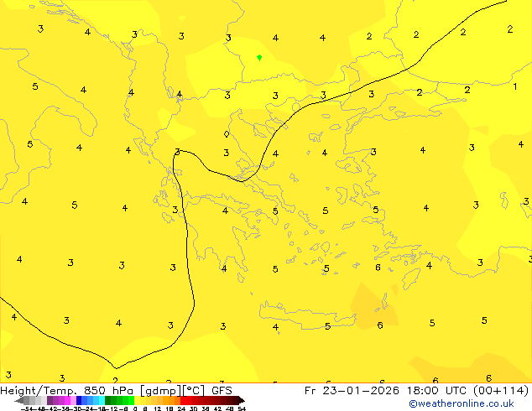Click the 'Height/Temp. 850 hPa' title text
Screen dimensions: 532x411
67,391
